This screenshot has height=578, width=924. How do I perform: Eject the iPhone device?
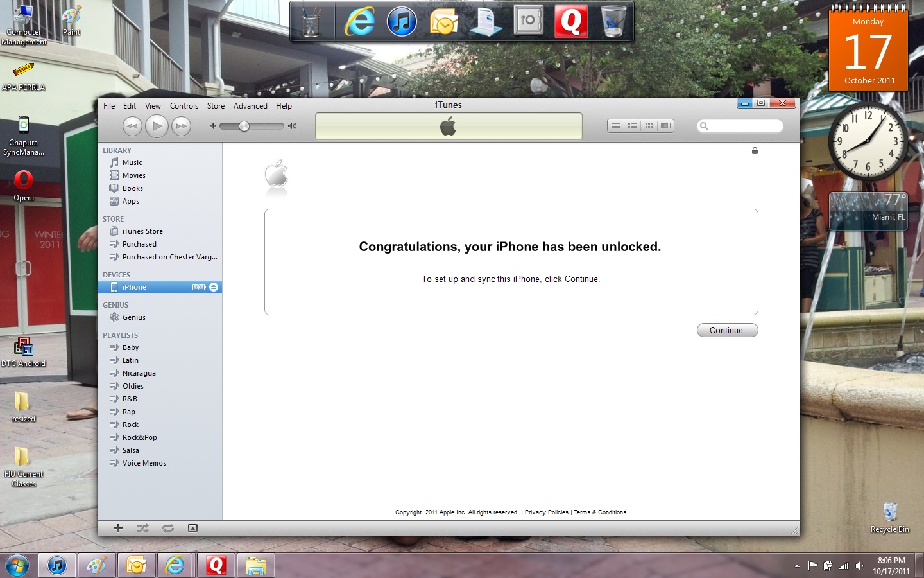pyautogui.click(x=214, y=287)
